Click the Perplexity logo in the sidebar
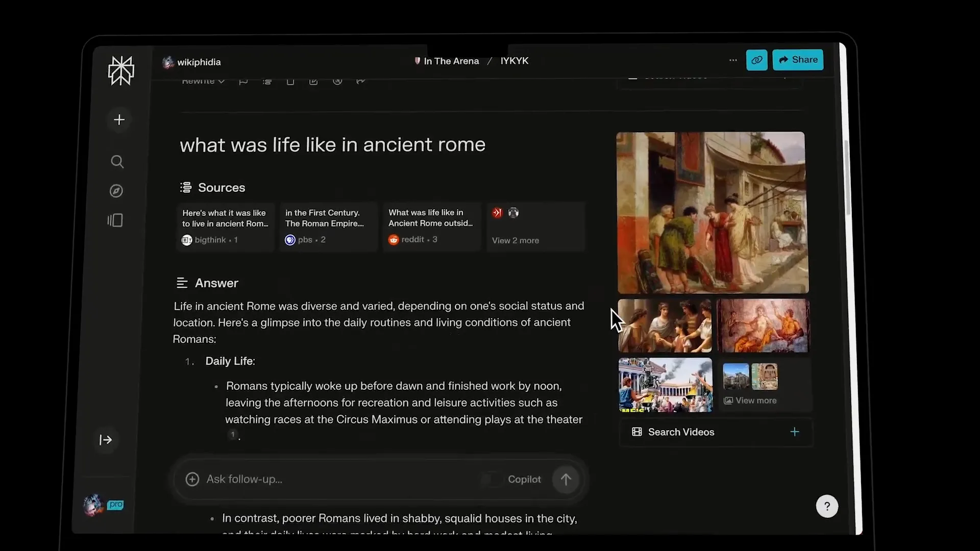 [121, 70]
